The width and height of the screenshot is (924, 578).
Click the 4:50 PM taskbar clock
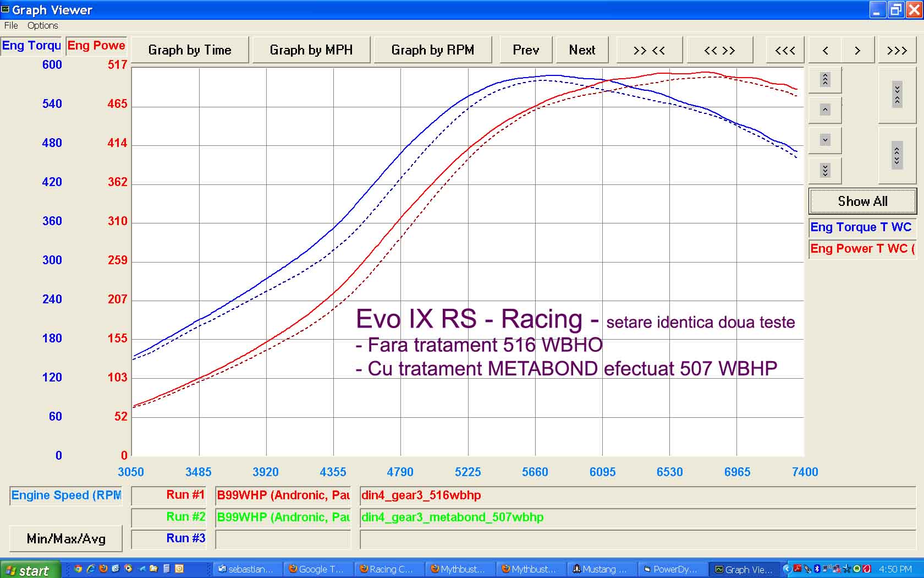895,569
